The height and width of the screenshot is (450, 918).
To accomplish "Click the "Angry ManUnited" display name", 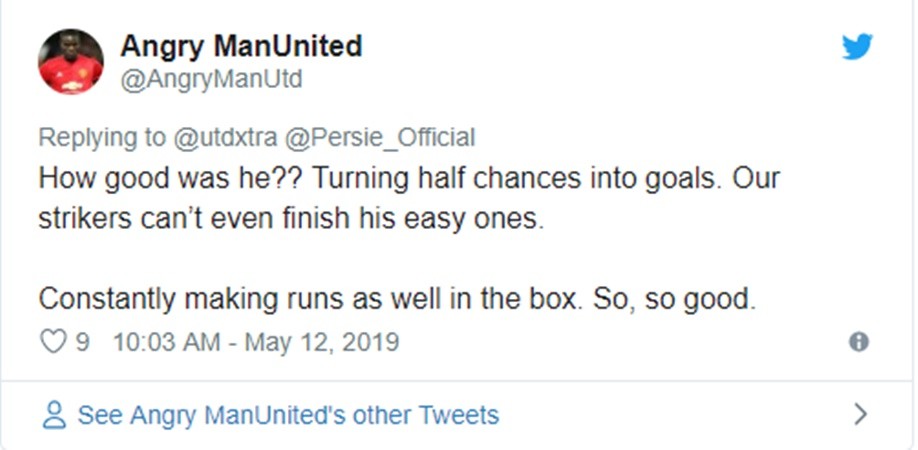I will pos(241,46).
